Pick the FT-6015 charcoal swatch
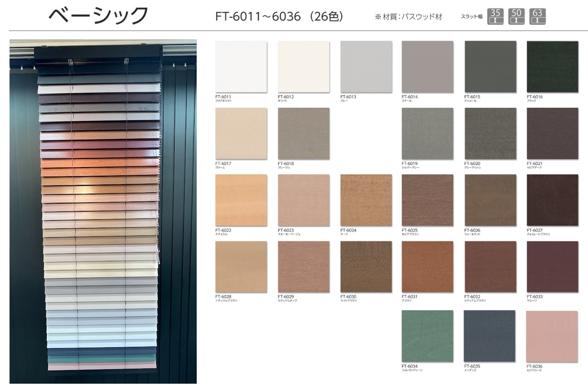Image resolution: width=588 pixels, height=387 pixels. click(x=490, y=67)
